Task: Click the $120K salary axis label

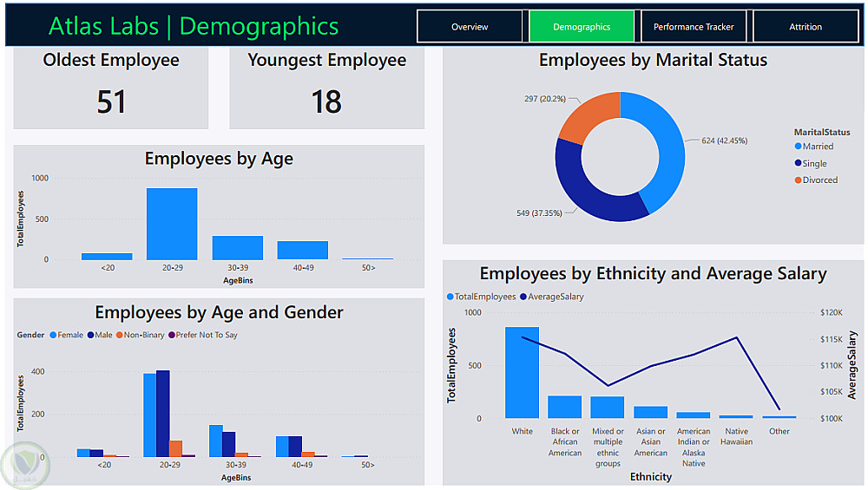Action: point(832,312)
